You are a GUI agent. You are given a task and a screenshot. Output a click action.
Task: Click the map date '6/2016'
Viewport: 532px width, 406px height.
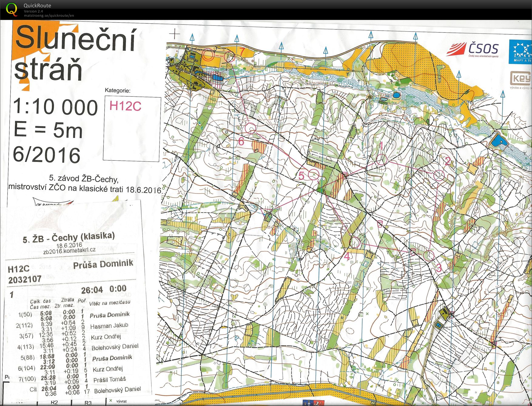(46, 154)
